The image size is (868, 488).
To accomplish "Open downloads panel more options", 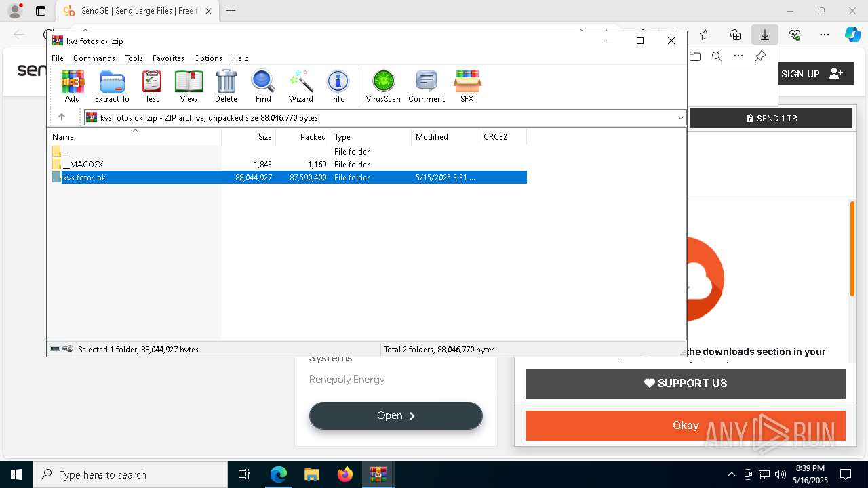I will tap(738, 56).
